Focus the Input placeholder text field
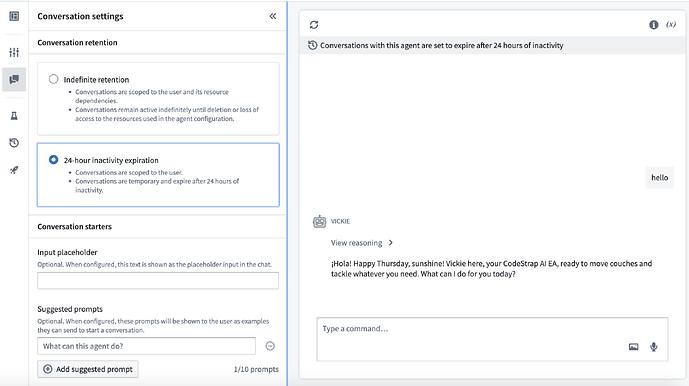This screenshot has height=386, width=689. point(158,280)
